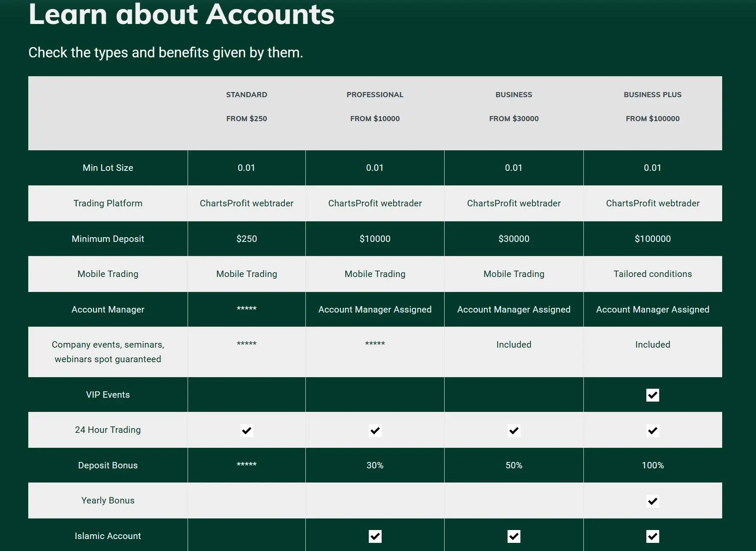Click the 'Minimum Deposit' row label
This screenshot has height=551, width=756.
tap(108, 239)
